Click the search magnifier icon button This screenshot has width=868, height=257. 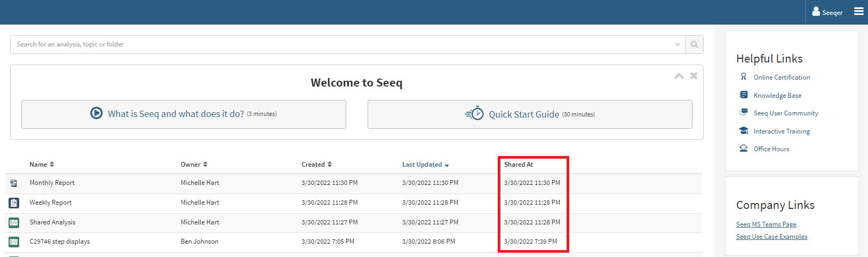[x=694, y=44]
